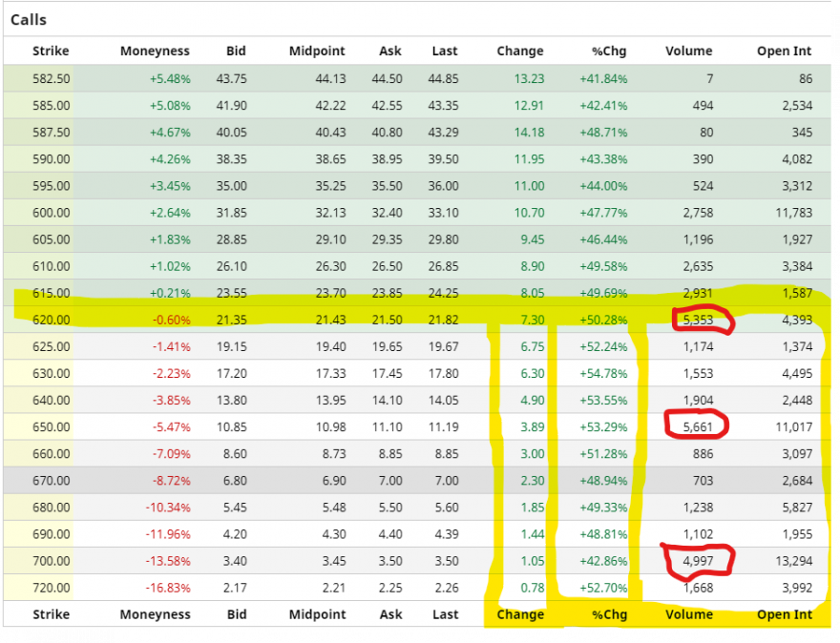840x643 pixels.
Task: Click the 8.85 ask value
Action: [390, 453]
